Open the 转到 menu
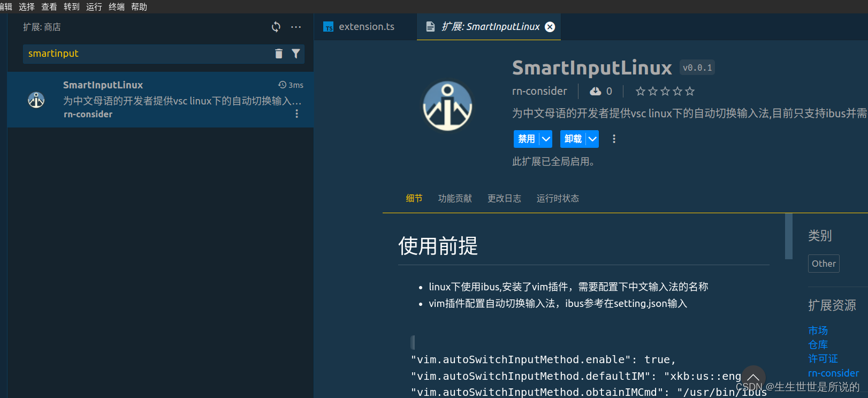Image resolution: width=868 pixels, height=398 pixels. click(72, 6)
